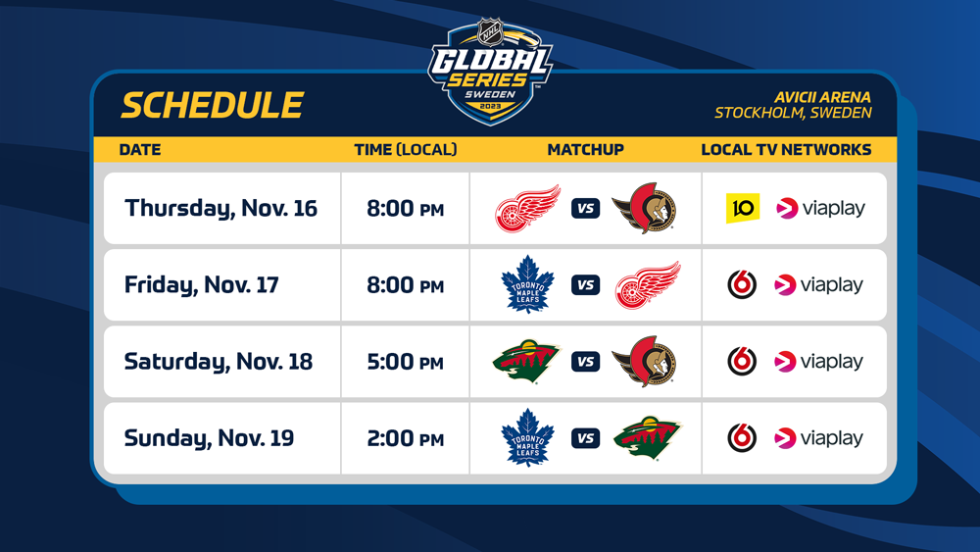Click the yellow TV10 network logo
980x552 pixels.
[x=743, y=208]
